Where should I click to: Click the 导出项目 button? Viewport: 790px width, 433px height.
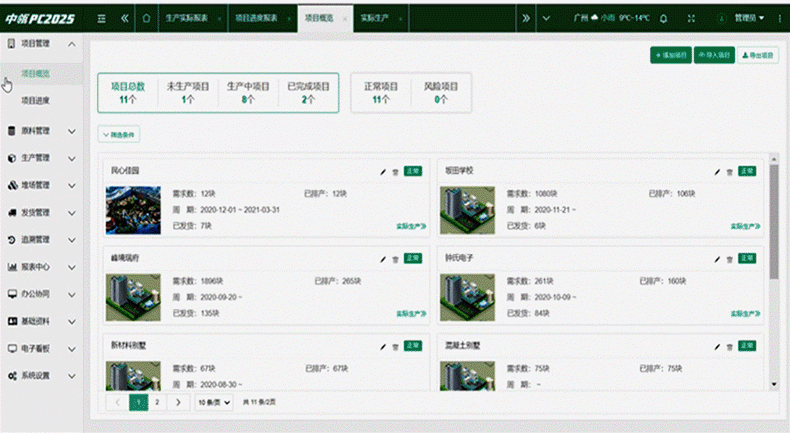(x=758, y=55)
